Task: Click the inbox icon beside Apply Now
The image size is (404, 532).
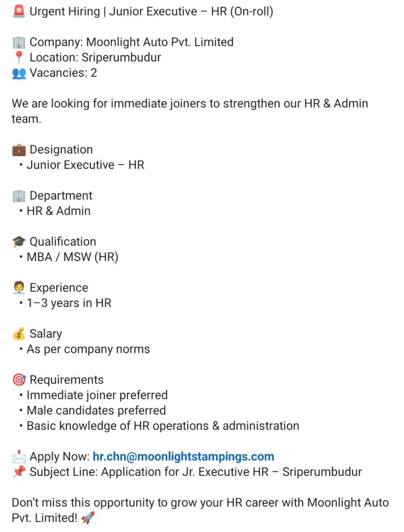Action: [x=19, y=457]
